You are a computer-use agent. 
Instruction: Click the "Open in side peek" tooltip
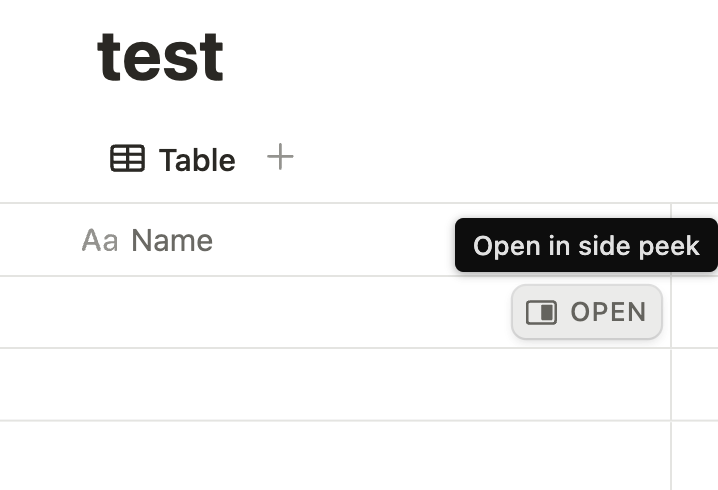click(585, 246)
